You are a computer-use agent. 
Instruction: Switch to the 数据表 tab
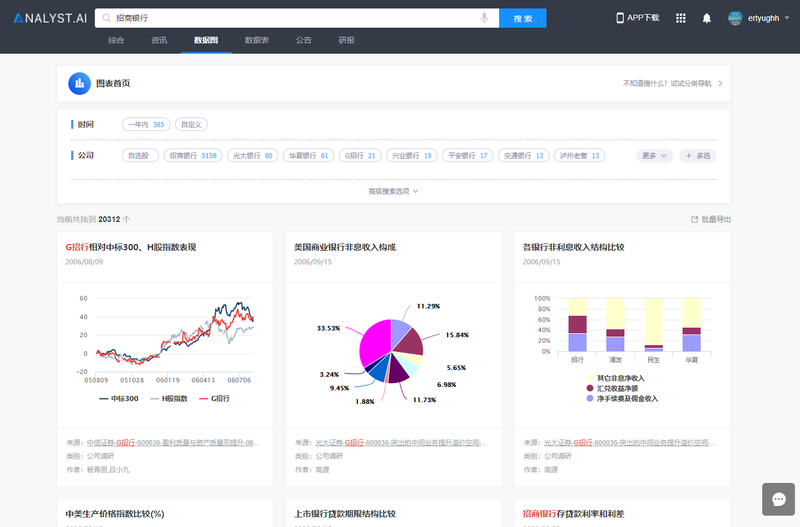click(257, 40)
